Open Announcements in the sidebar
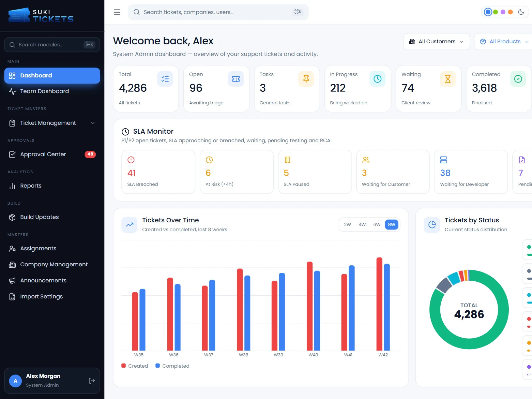This screenshot has width=532, height=399. (x=52, y=280)
